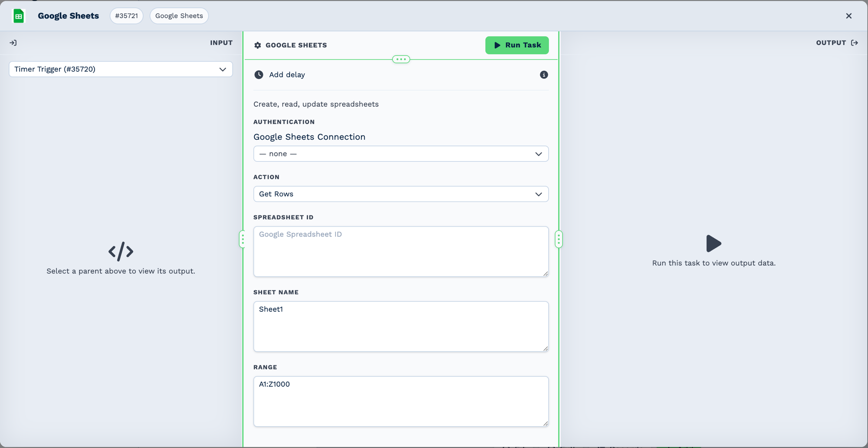Click the output arrow icon in right panel

(855, 43)
